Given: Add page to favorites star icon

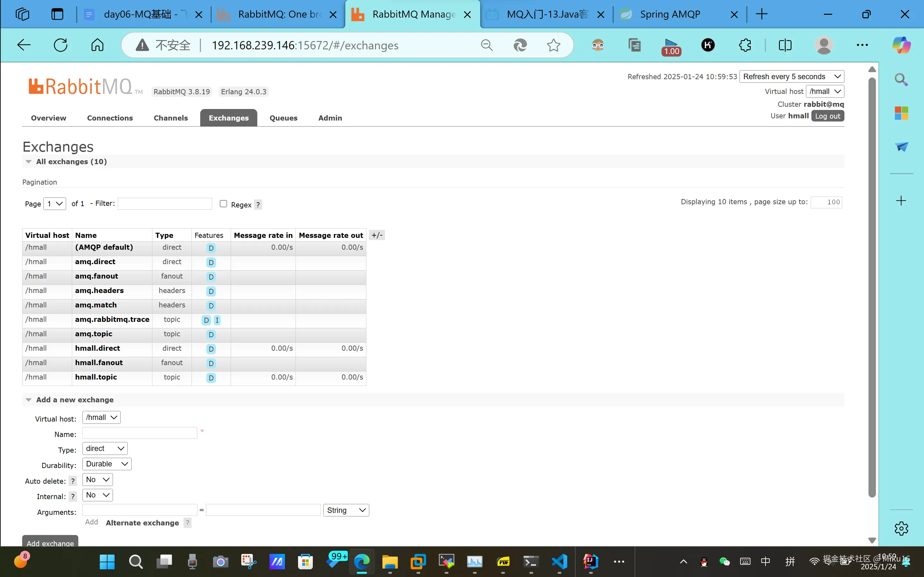Looking at the screenshot, I should pyautogui.click(x=553, y=45).
